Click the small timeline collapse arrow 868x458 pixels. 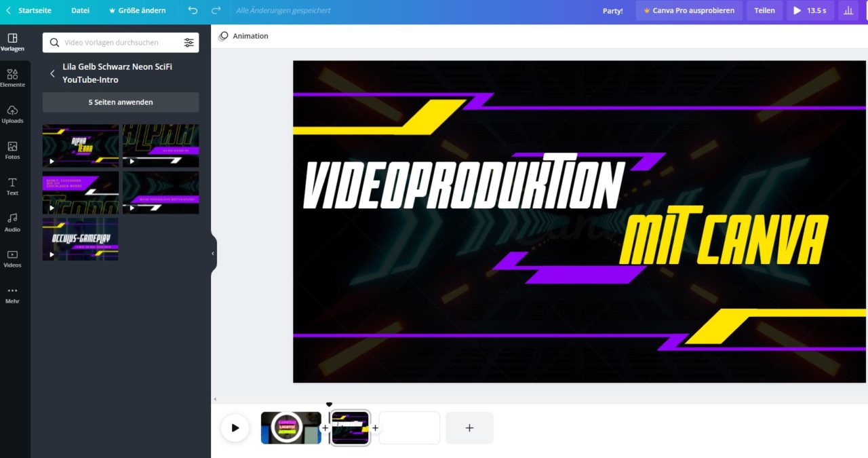coord(215,399)
